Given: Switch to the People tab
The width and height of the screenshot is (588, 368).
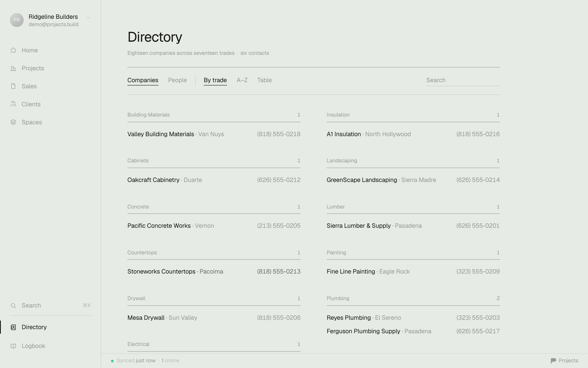Looking at the screenshot, I should (177, 80).
